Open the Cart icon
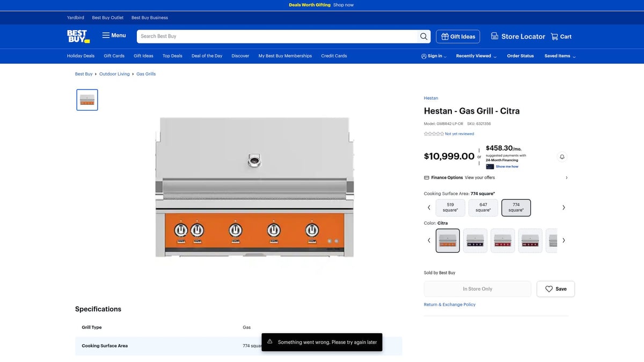This screenshot has width=644, height=362. [x=555, y=36]
